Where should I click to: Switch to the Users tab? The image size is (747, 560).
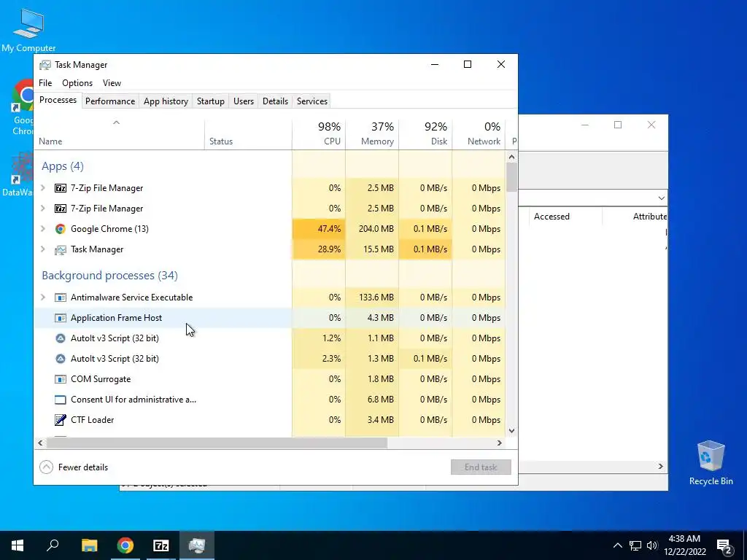point(244,101)
